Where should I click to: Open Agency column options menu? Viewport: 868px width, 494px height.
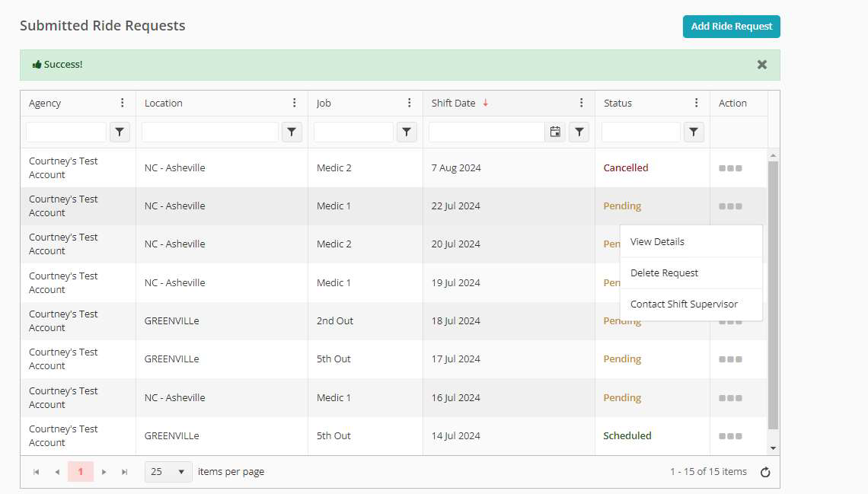coord(123,104)
